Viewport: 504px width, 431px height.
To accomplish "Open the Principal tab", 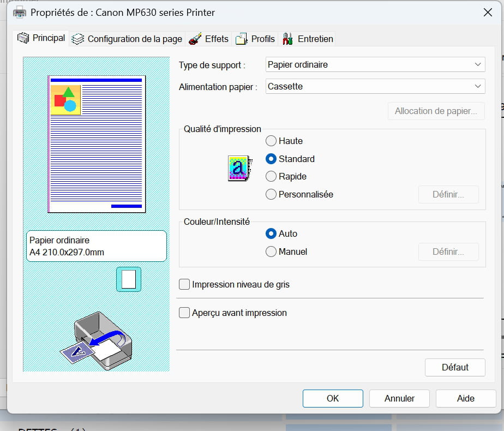I will pyautogui.click(x=41, y=38).
